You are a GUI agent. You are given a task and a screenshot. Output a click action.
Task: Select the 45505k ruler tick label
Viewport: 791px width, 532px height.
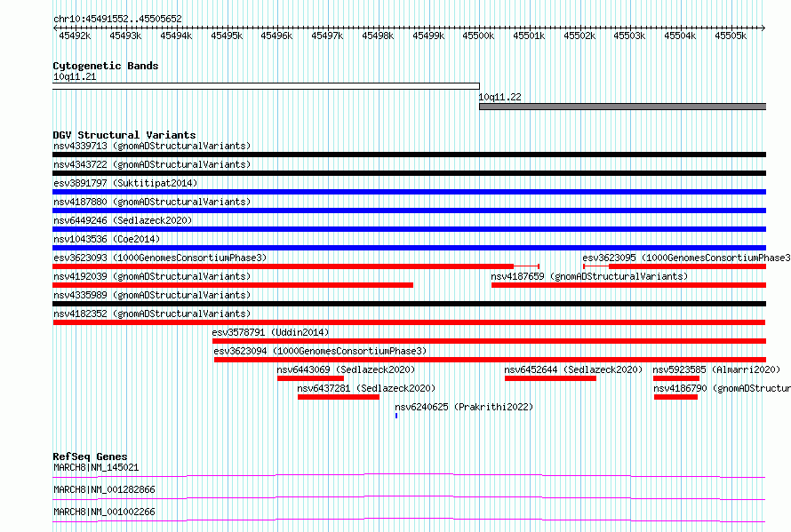point(731,36)
